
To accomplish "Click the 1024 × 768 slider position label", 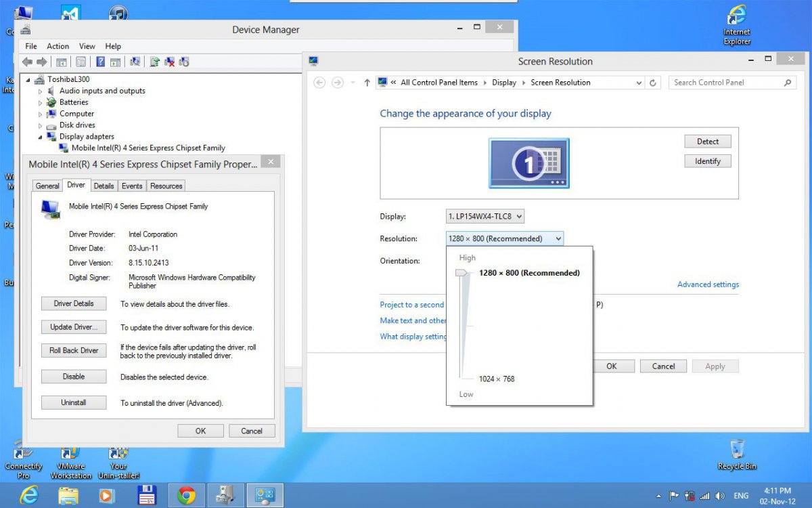I will pos(497,379).
